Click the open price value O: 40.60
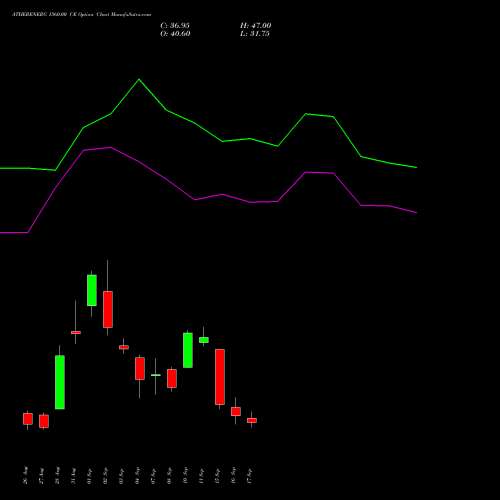The width and height of the screenshot is (500, 500). click(x=175, y=34)
